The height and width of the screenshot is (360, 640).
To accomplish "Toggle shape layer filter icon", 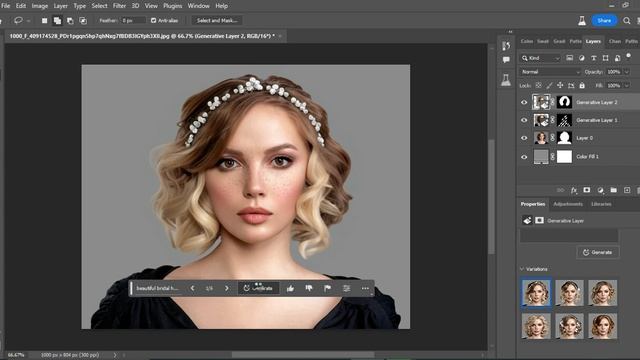I will tap(606, 58).
